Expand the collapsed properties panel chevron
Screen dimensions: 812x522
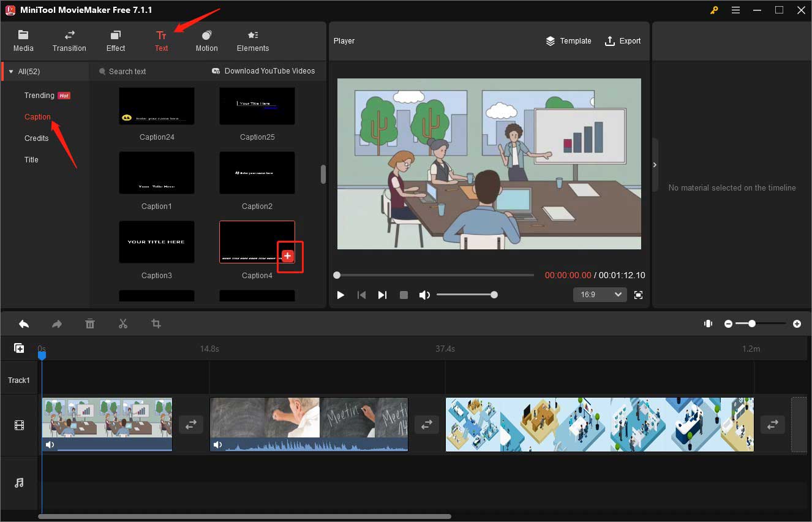tap(655, 165)
